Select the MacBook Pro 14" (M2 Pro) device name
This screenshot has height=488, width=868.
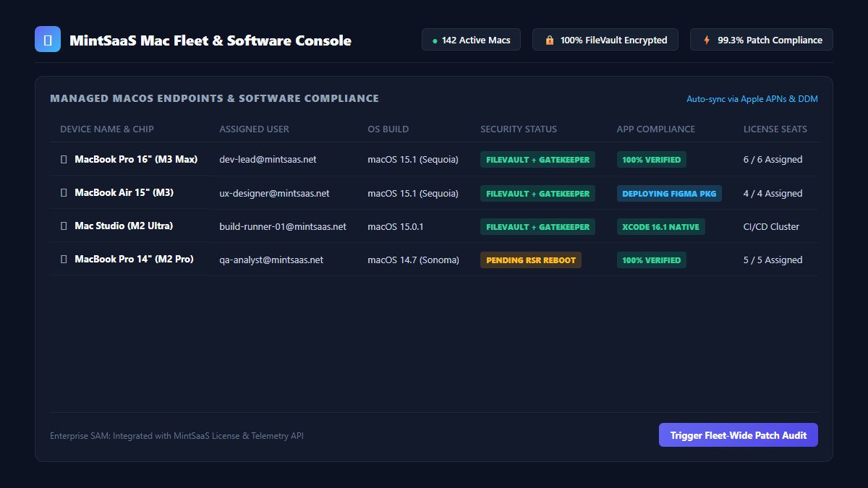click(x=134, y=259)
